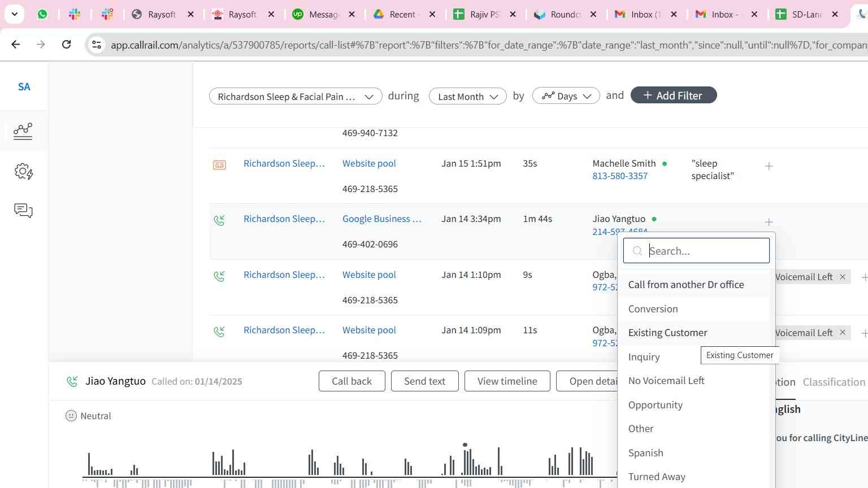Click the SA account logo

[24, 87]
